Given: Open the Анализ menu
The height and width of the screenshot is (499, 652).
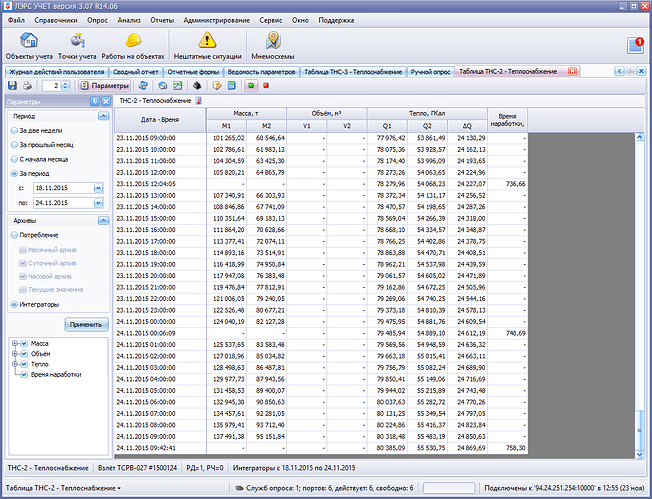Looking at the screenshot, I should pos(129,20).
